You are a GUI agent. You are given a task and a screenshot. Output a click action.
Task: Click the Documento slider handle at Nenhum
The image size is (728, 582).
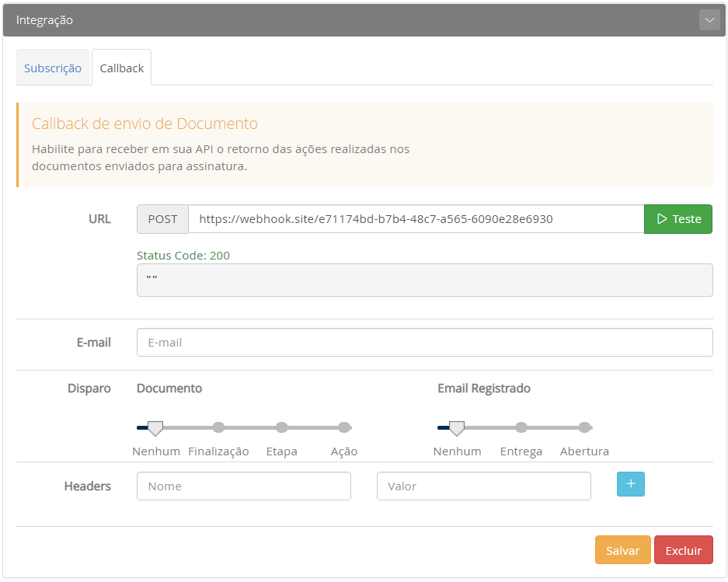coord(155,427)
